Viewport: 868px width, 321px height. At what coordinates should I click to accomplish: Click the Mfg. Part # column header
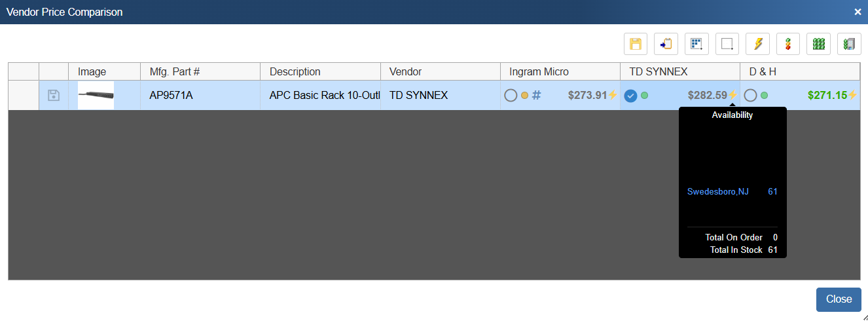pos(174,71)
